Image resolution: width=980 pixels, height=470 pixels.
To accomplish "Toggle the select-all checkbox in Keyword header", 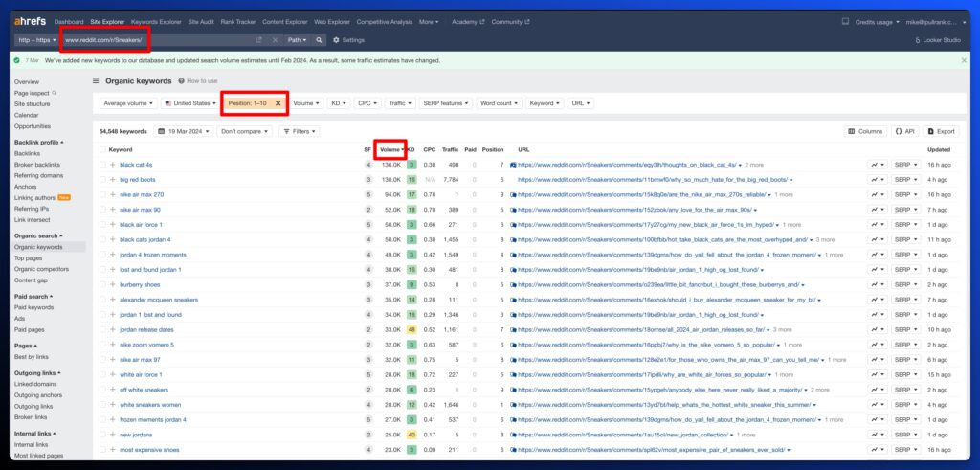I will click(103, 149).
